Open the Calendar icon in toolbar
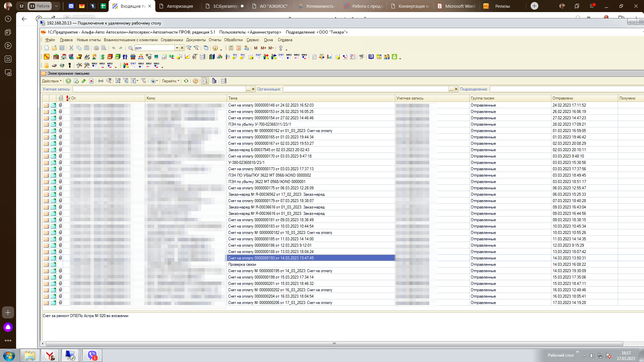The width and height of the screenshot is (644, 362). [238, 48]
